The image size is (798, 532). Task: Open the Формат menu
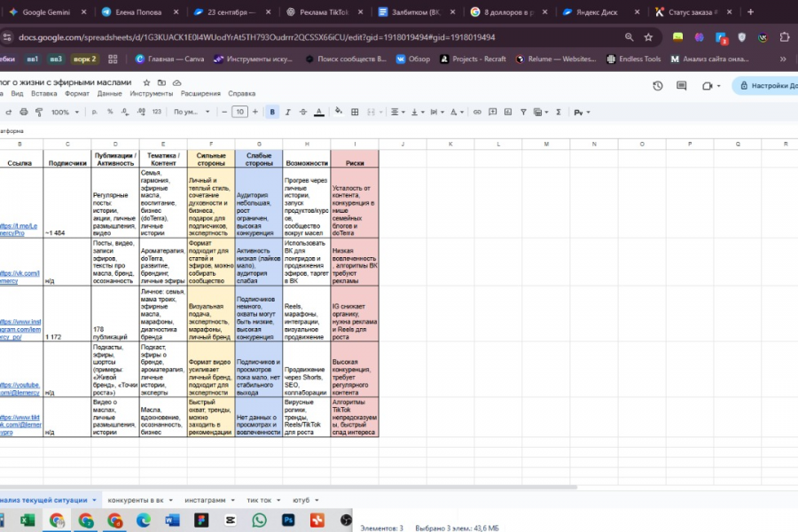77,94
